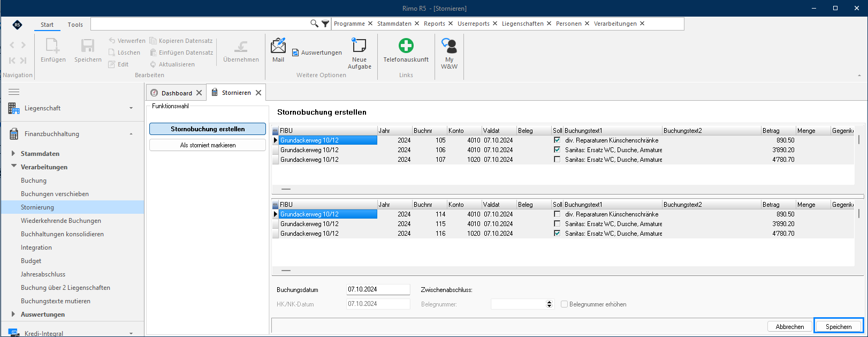Open the My W&W icon
Image resolution: width=868 pixels, height=337 pixels.
(449, 45)
